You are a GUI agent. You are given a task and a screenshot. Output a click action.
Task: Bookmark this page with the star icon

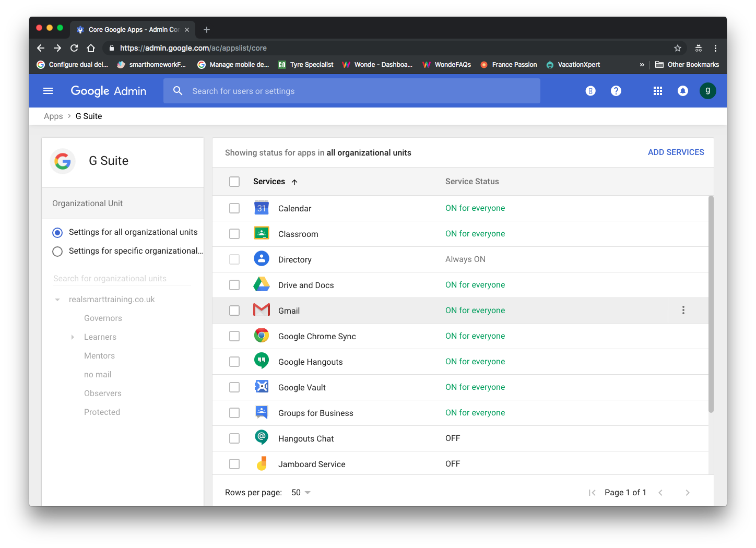(x=678, y=48)
